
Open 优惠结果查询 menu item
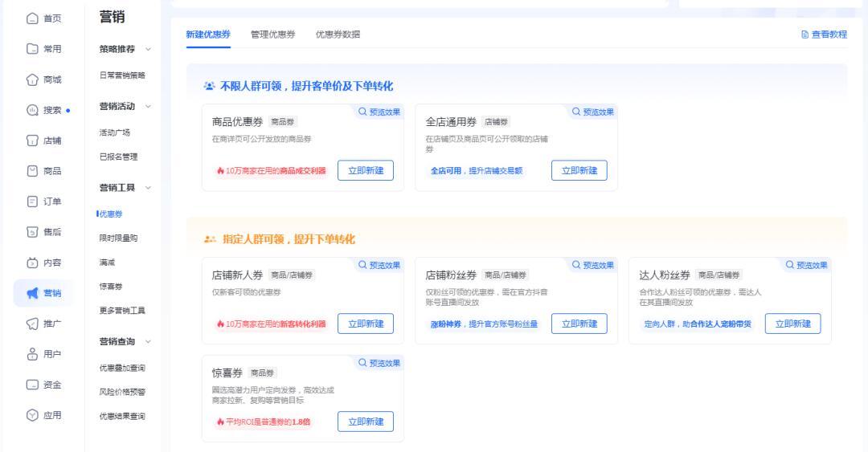122,416
